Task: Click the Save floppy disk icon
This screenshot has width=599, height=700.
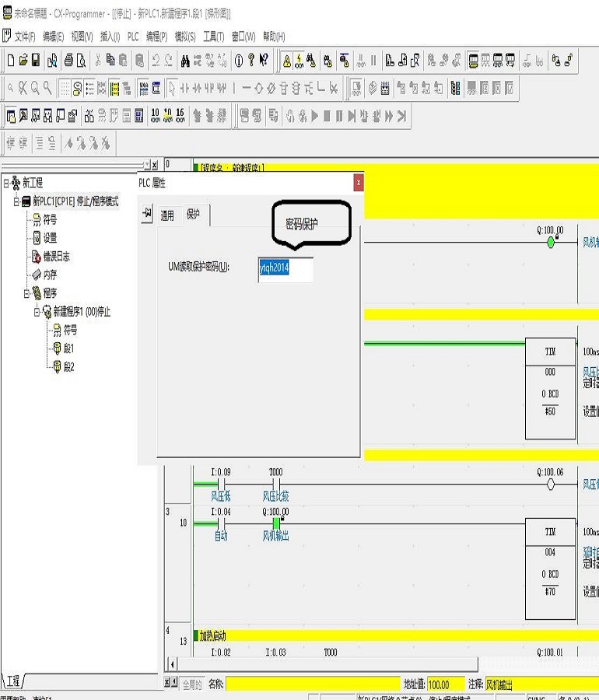Action: coord(35,60)
